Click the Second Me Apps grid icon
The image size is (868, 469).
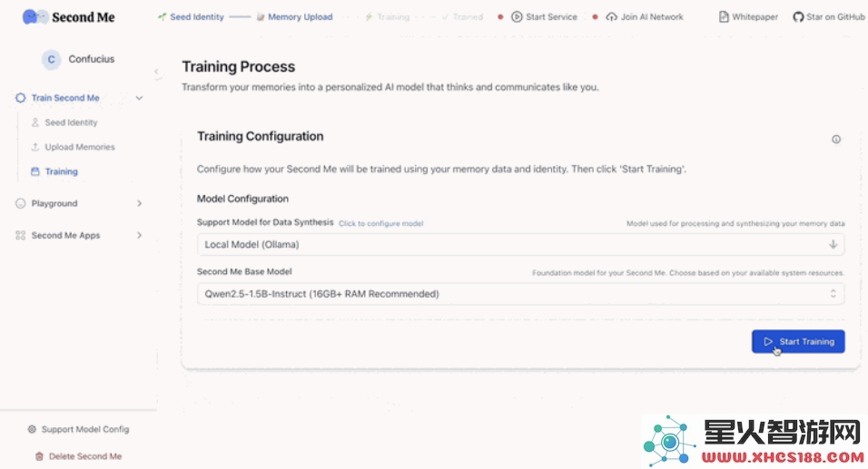coord(21,235)
